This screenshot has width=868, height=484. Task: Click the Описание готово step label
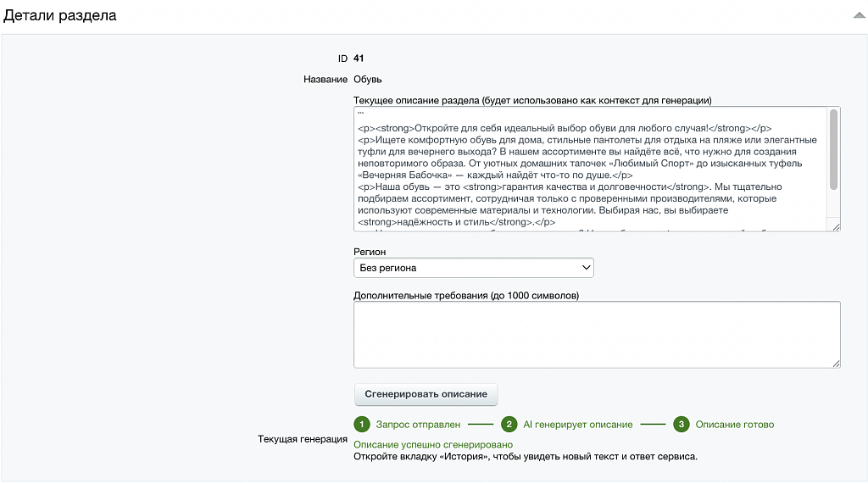(x=735, y=425)
